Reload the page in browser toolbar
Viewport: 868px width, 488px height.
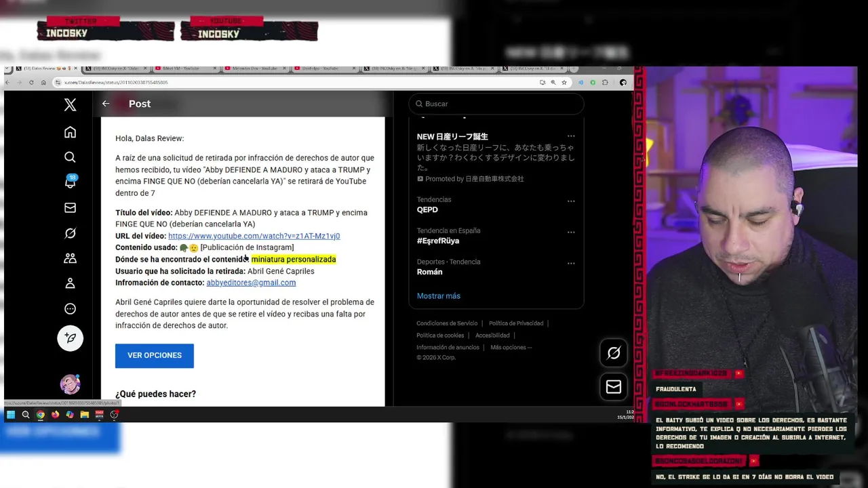pos(31,83)
